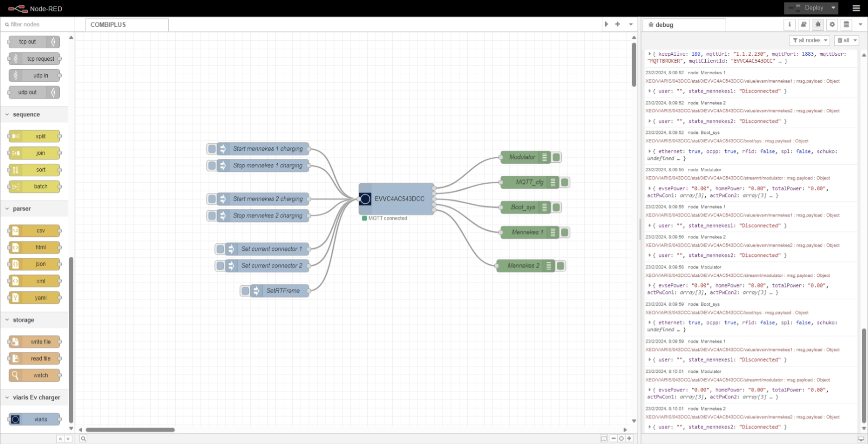Trigger Start mennekes 2 charging inject button
The width and height of the screenshot is (868, 444).
coord(212,199)
